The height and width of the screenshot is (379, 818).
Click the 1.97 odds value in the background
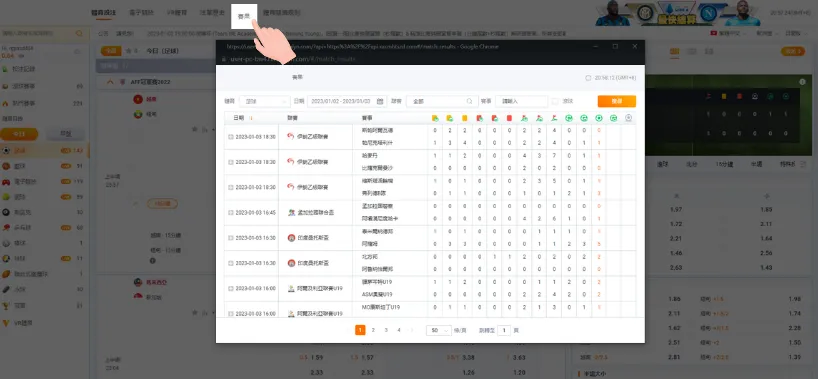click(x=677, y=209)
